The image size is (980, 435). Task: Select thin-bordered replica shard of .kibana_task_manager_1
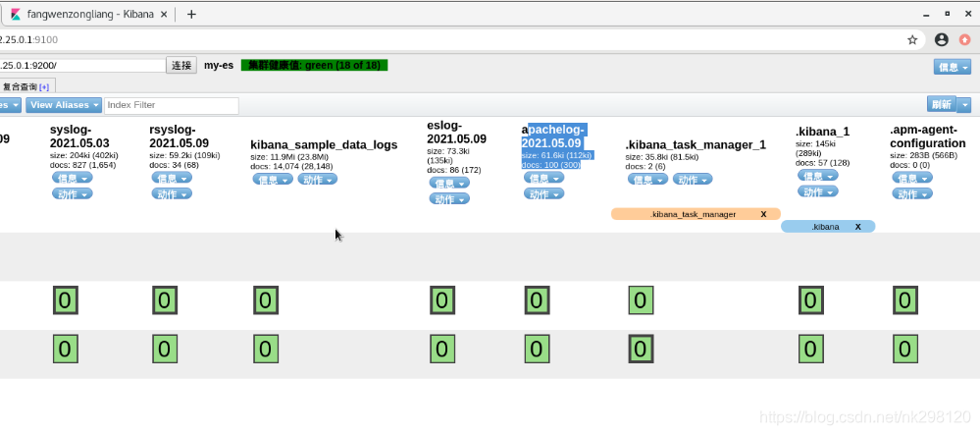(641, 300)
